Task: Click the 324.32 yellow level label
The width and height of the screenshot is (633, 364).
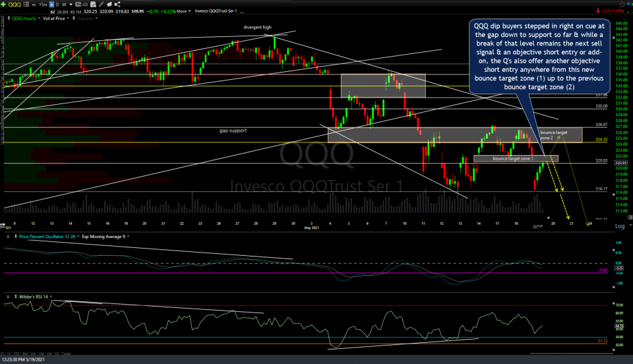Action: (x=601, y=140)
